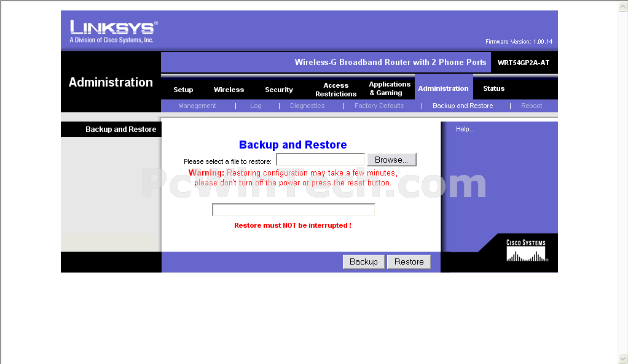This screenshot has width=628, height=364.
Task: Click the Firmware Version 1.00.14 text
Action: (x=519, y=42)
